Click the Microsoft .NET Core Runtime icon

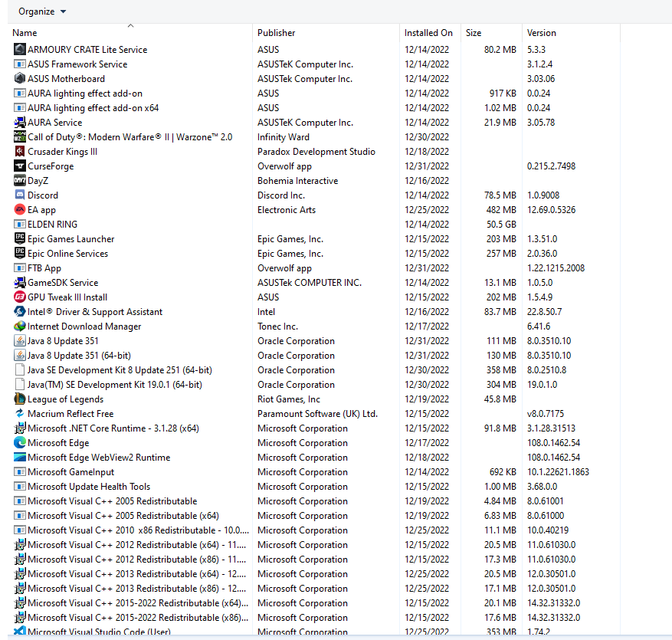pyautogui.click(x=20, y=428)
